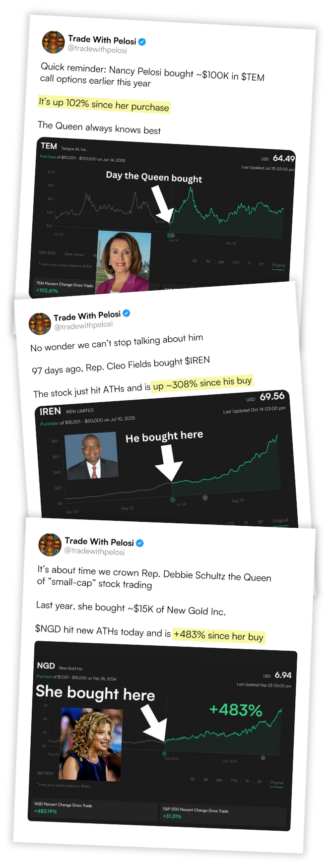Click the verified badge on the NGD tweet
329x868 pixels.
[x=139, y=543]
